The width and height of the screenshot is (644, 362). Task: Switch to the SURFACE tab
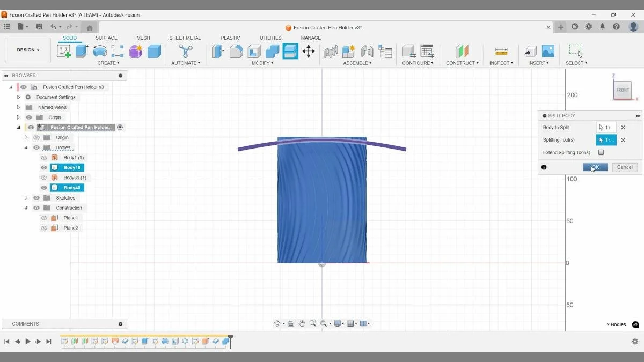coord(106,38)
